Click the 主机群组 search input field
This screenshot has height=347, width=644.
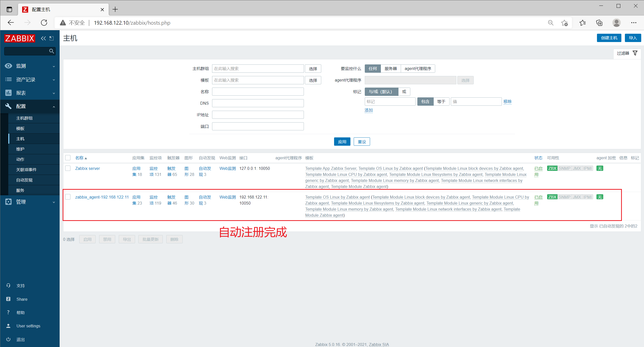258,69
